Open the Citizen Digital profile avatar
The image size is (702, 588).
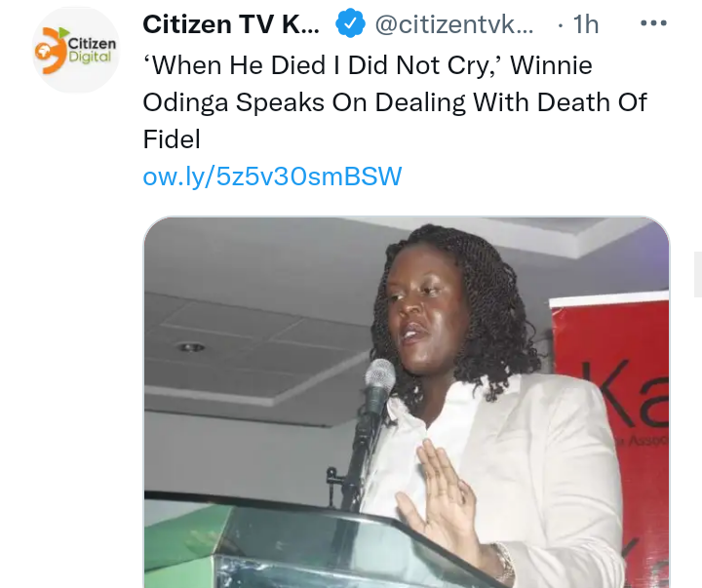[x=77, y=50]
